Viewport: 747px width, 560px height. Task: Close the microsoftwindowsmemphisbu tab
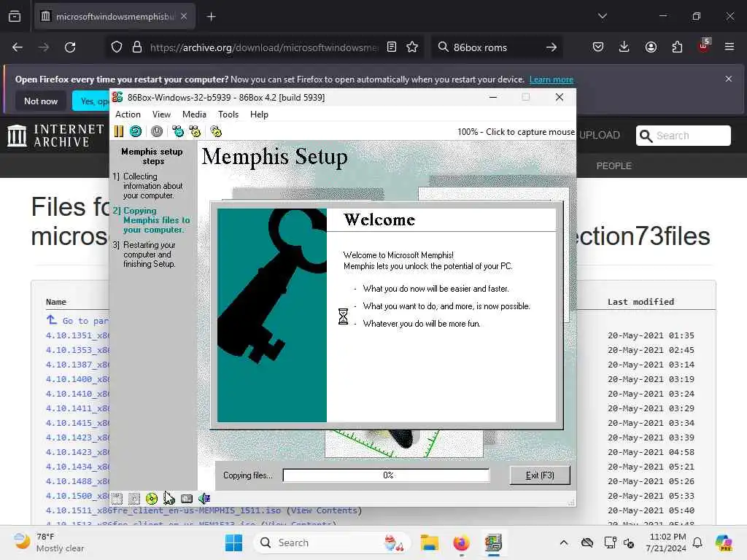point(184,16)
